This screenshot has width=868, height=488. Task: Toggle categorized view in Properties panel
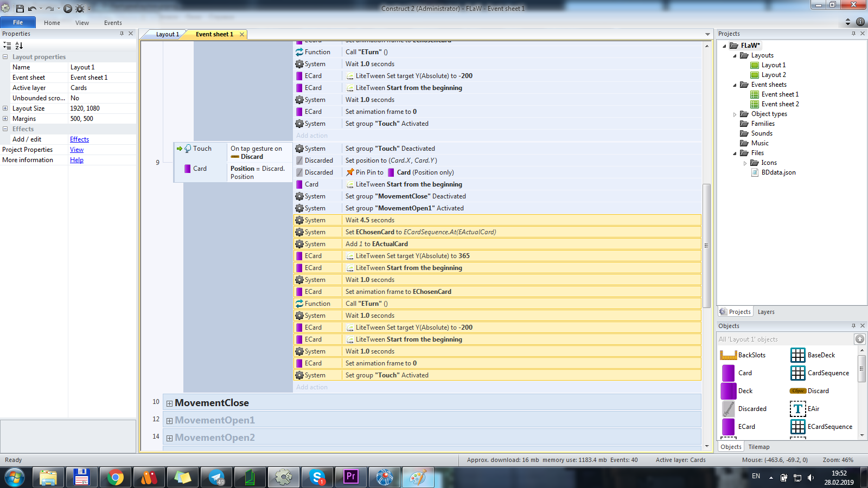pos(7,46)
